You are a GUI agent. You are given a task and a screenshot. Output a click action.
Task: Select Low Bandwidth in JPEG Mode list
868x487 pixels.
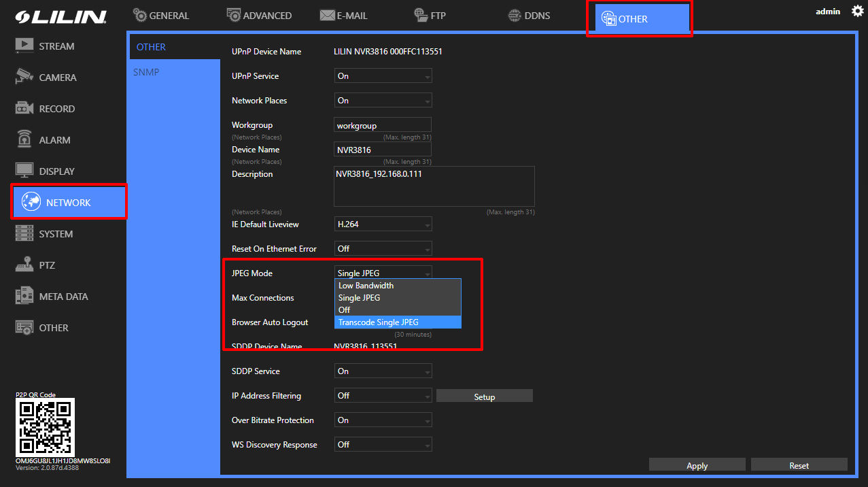pos(398,286)
